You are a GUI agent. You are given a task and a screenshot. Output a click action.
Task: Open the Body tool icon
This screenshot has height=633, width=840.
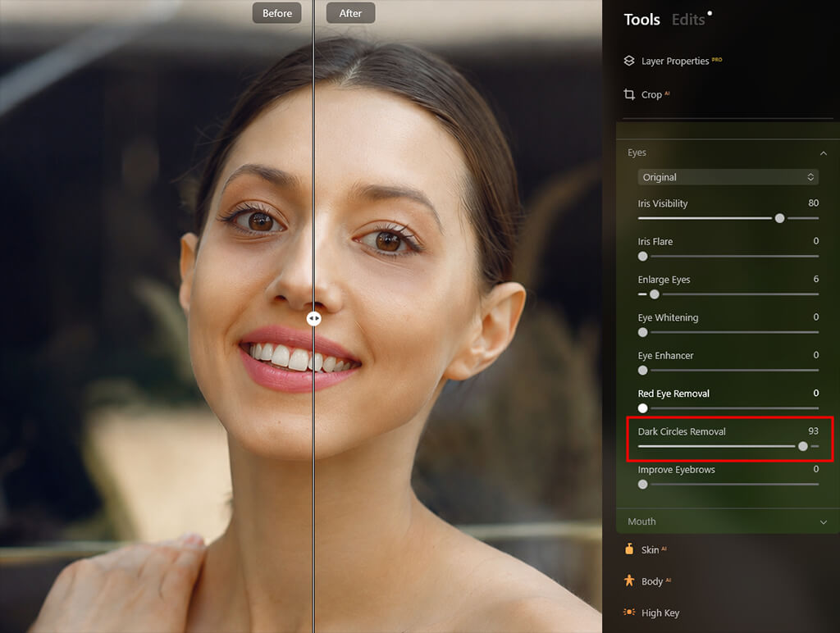tap(629, 581)
